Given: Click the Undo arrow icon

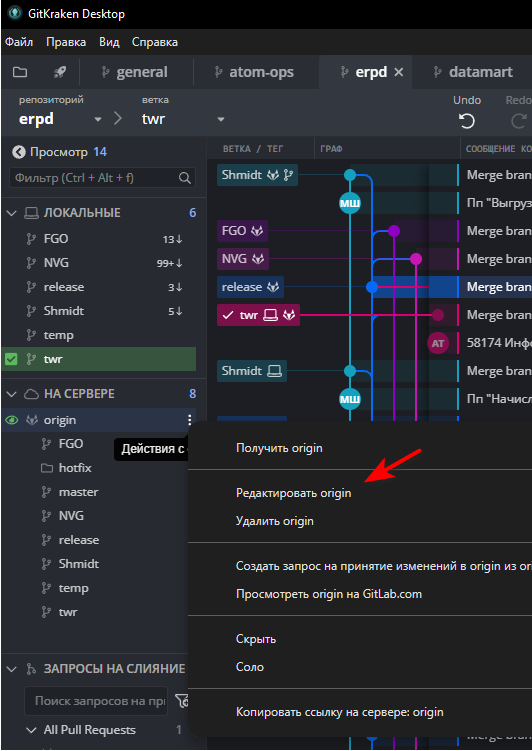Looking at the screenshot, I should click(x=467, y=121).
